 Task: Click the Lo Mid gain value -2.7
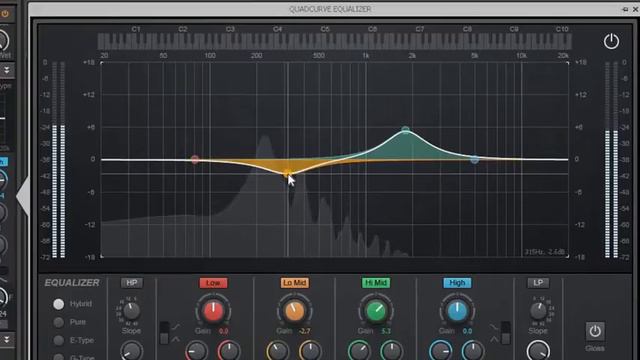pyautogui.click(x=304, y=331)
